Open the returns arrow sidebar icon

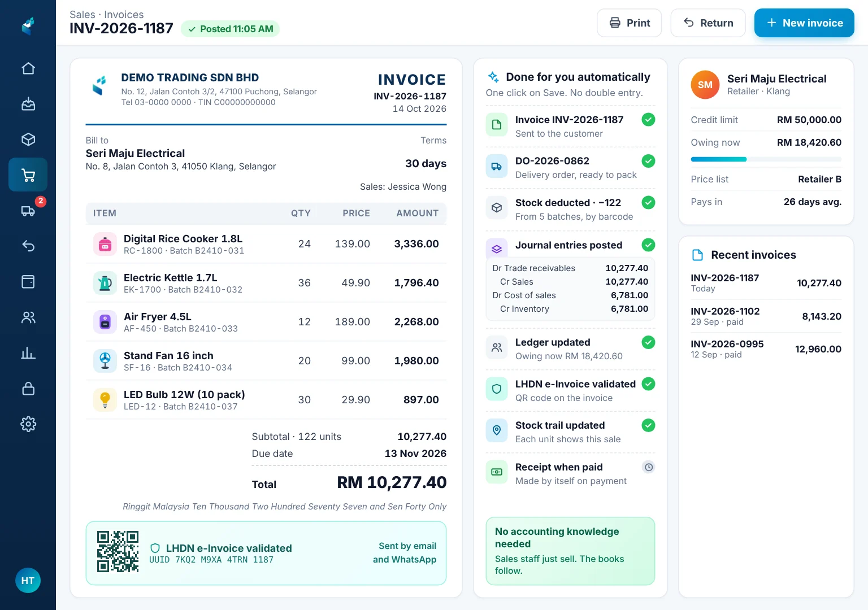tap(28, 246)
